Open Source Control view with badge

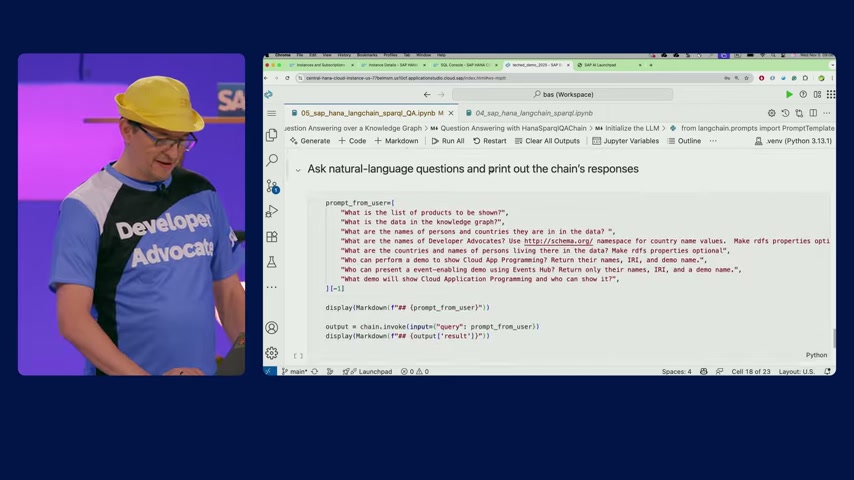pyautogui.click(x=272, y=186)
